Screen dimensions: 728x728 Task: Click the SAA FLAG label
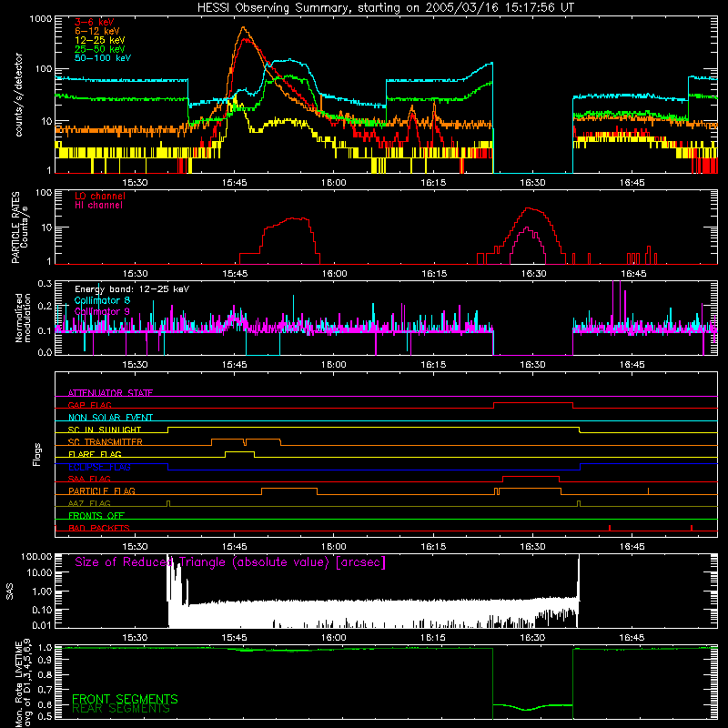point(89,479)
